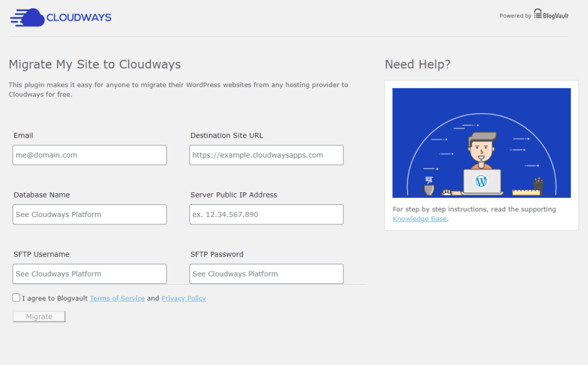Click the 'For step by step instructions' text

click(474, 209)
